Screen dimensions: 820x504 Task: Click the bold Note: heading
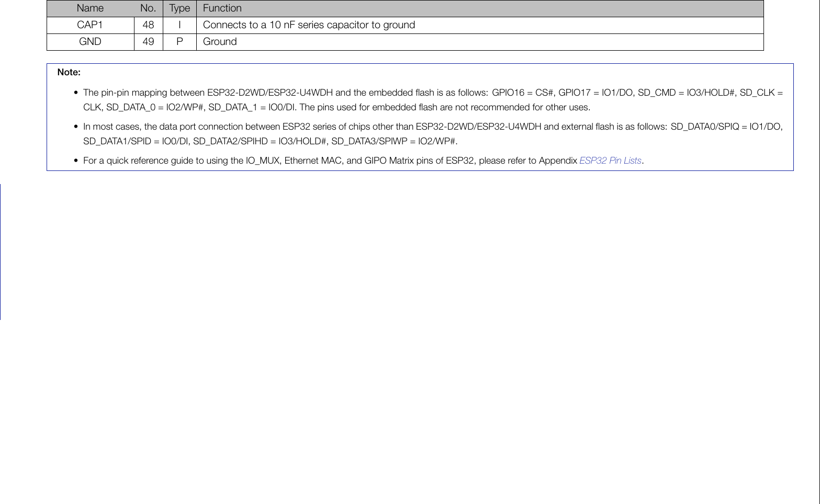69,72
